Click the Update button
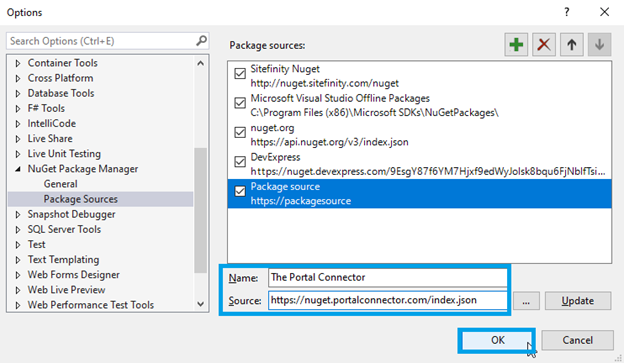Image resolution: width=624 pixels, height=363 pixels. coord(577,301)
